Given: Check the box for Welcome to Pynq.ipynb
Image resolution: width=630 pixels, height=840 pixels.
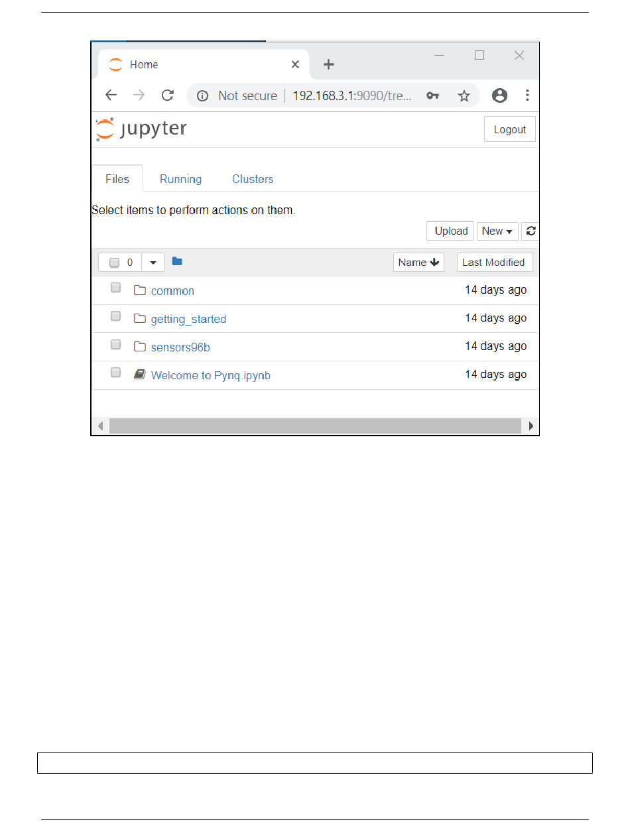Looking at the screenshot, I should coord(115,372).
